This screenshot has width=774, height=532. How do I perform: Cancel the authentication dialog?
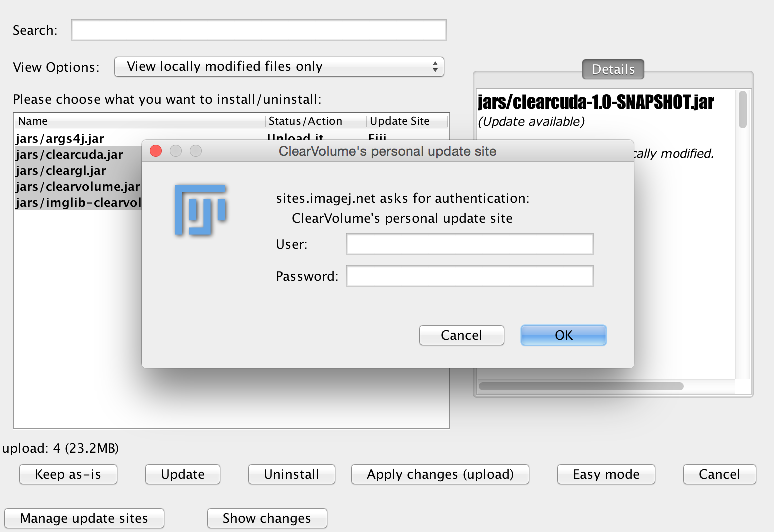461,335
